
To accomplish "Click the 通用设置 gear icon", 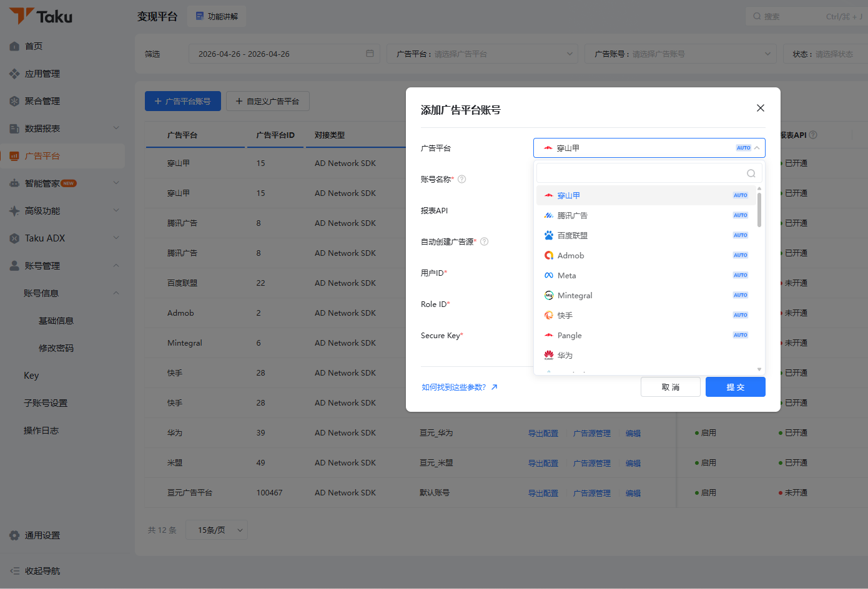I will click(x=14, y=535).
